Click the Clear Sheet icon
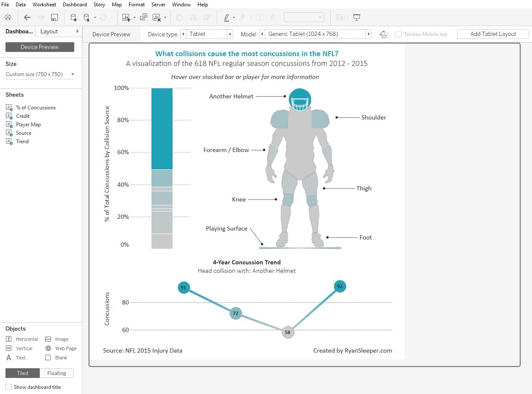532x394 pixels. (157, 17)
